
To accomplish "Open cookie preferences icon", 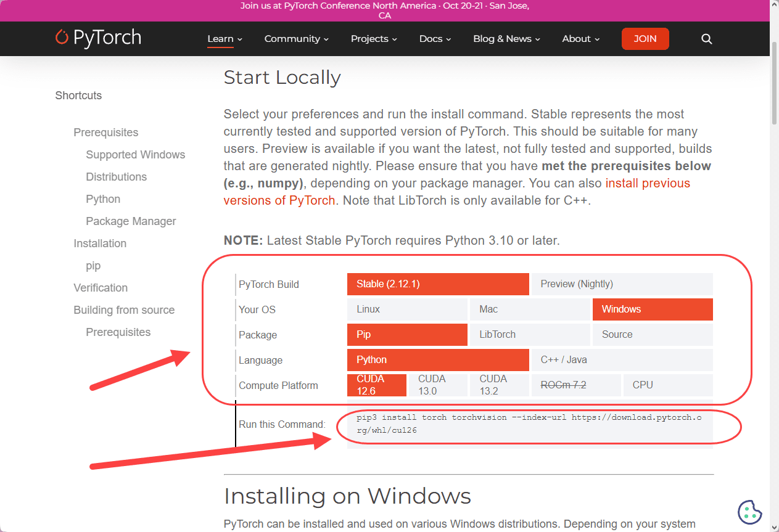I will coord(750,511).
